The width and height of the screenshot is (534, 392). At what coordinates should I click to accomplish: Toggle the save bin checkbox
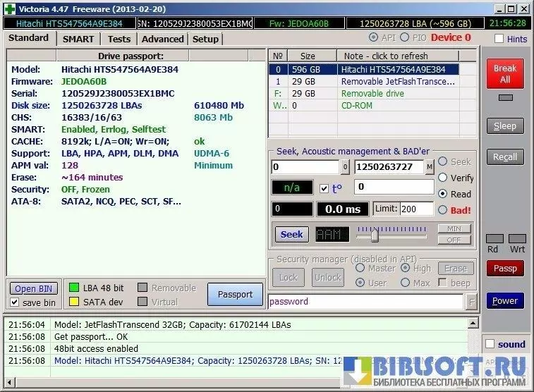click(15, 302)
